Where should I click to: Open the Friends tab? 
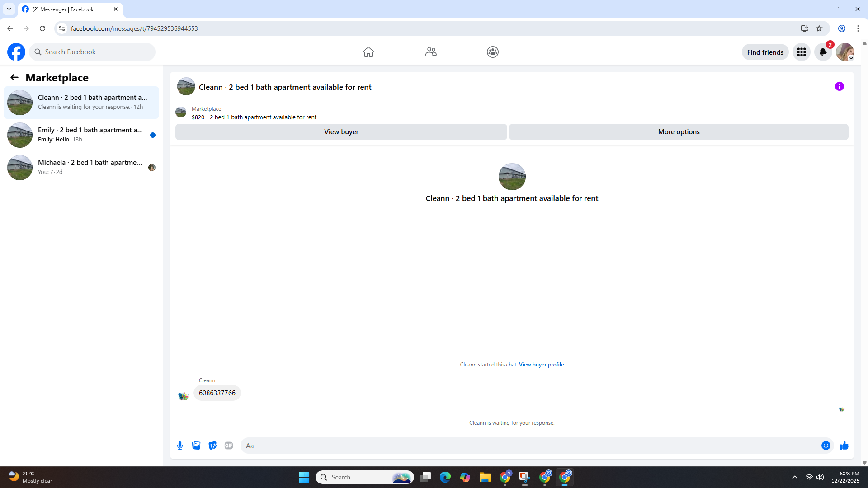[x=430, y=52]
